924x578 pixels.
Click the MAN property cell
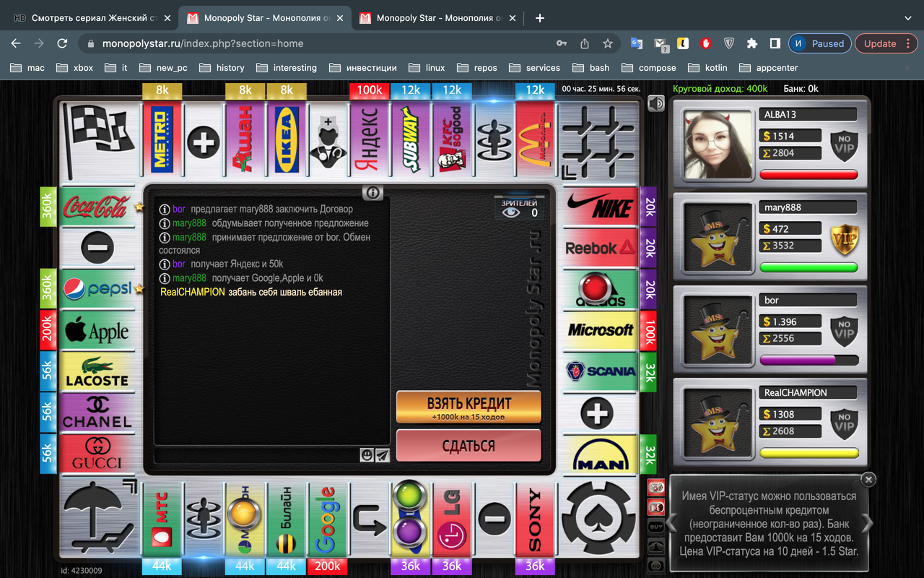point(601,454)
